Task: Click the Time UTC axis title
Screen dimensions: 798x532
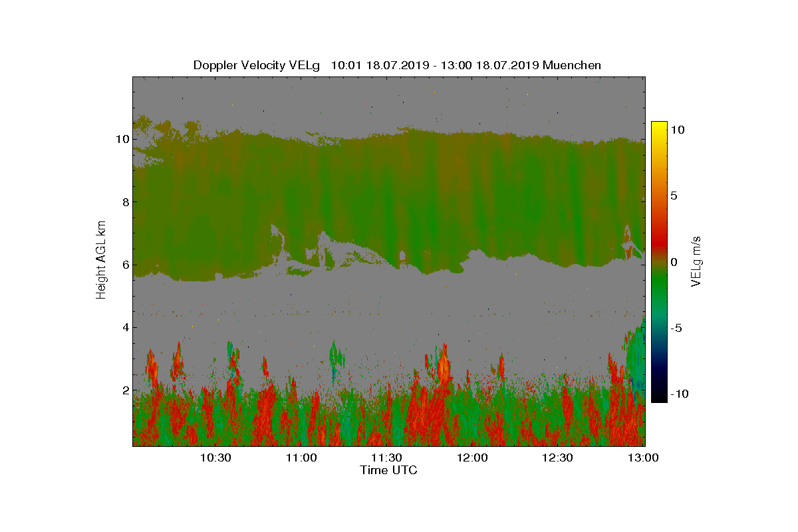Action: pos(389,470)
